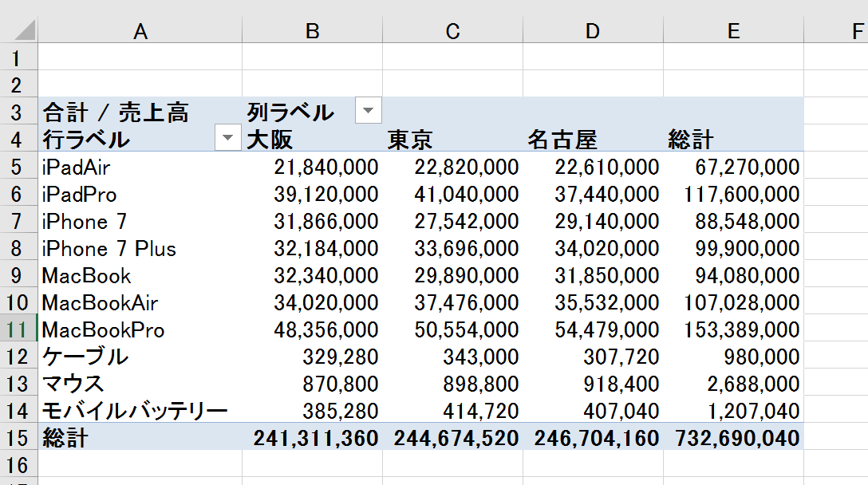Click the value 37,476,000
The image size is (868, 485).
(x=467, y=303)
